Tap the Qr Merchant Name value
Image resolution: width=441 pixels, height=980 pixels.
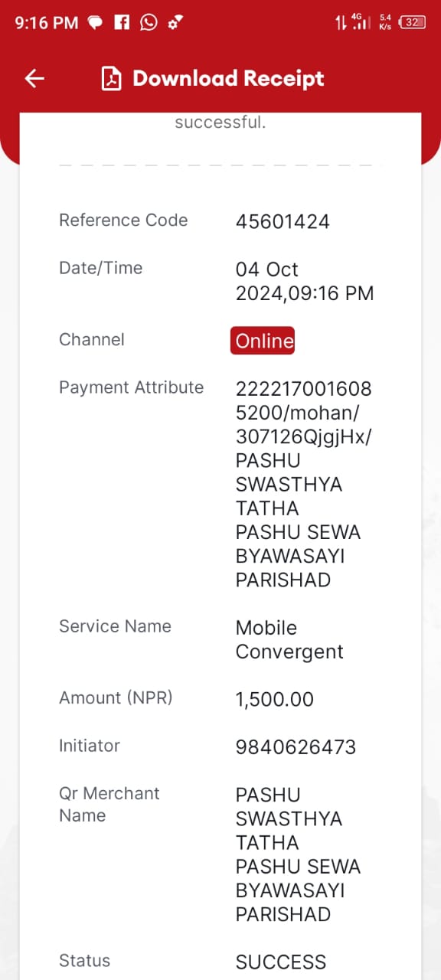click(298, 854)
